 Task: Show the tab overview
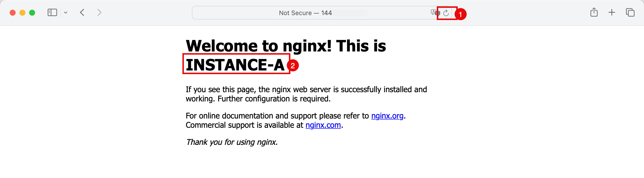pos(630,12)
